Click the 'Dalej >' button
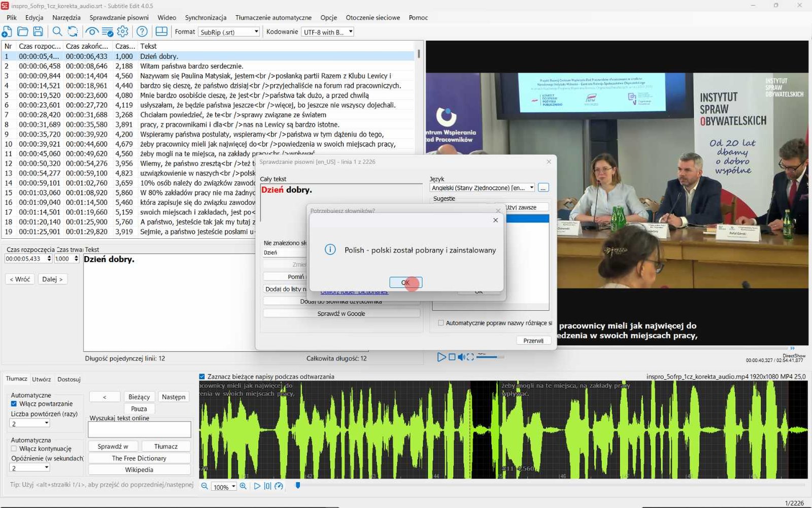Image resolution: width=812 pixels, height=508 pixels. pos(53,279)
